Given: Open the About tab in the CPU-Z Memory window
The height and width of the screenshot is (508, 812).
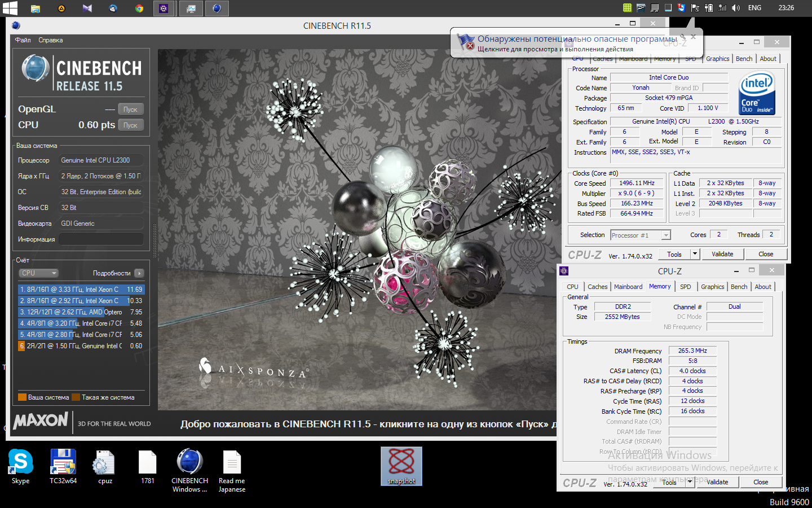Looking at the screenshot, I should click(x=763, y=287).
